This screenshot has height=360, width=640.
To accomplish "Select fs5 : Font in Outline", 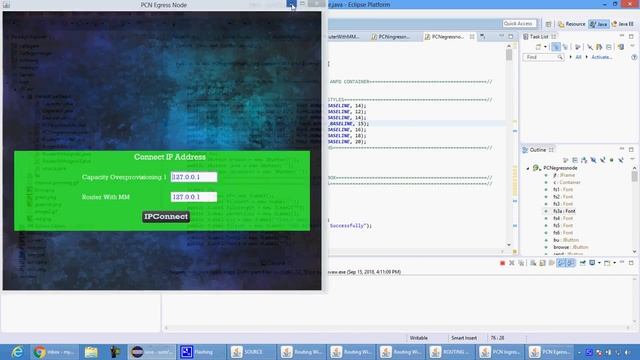I will point(563,225).
